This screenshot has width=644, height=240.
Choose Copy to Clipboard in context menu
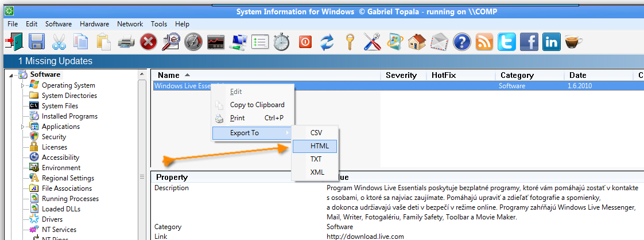pyautogui.click(x=252, y=105)
